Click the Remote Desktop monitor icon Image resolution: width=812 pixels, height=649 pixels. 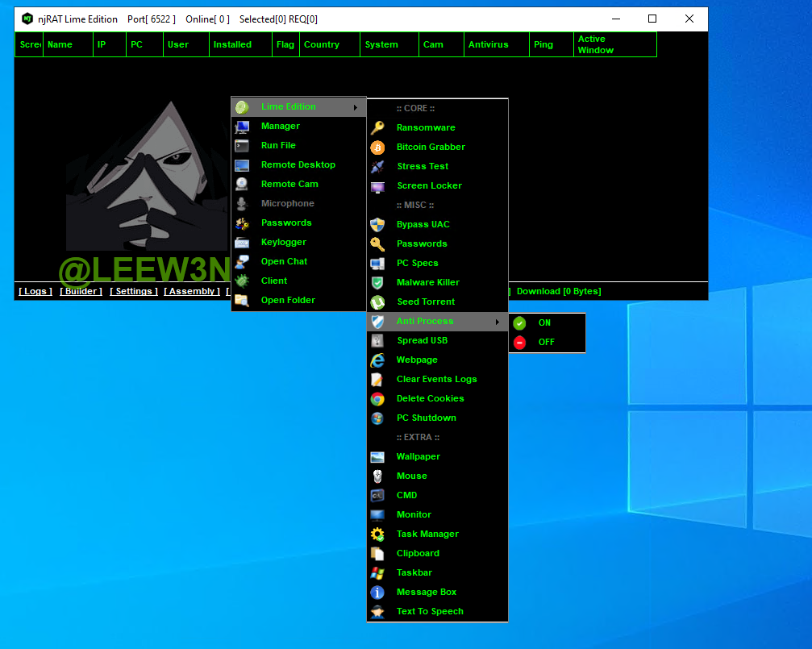click(x=242, y=165)
